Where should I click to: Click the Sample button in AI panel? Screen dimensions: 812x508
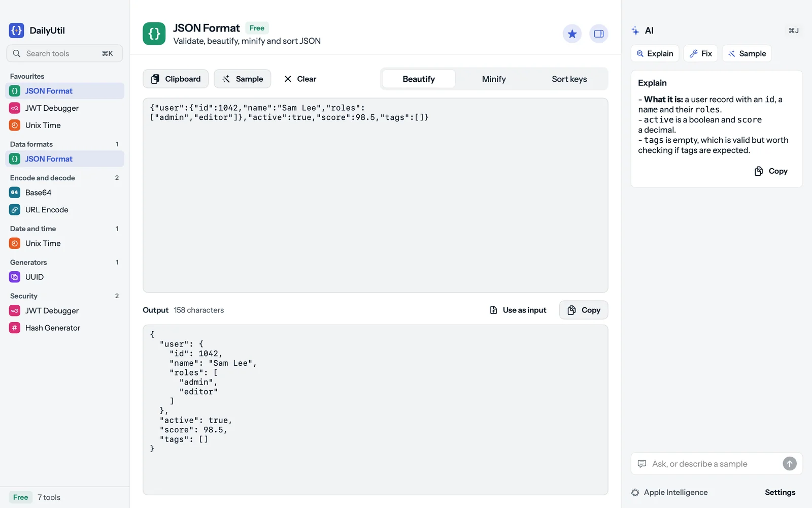[747, 53]
